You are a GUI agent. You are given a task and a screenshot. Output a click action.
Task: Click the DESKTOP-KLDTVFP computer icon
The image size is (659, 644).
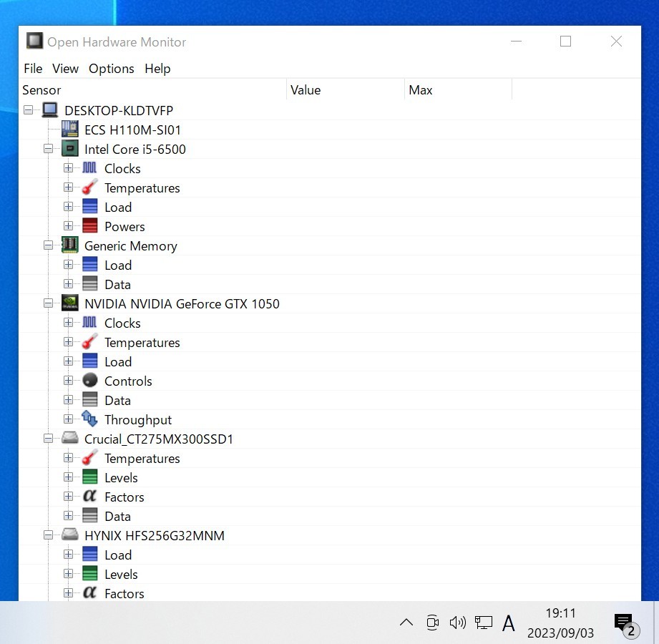point(50,110)
